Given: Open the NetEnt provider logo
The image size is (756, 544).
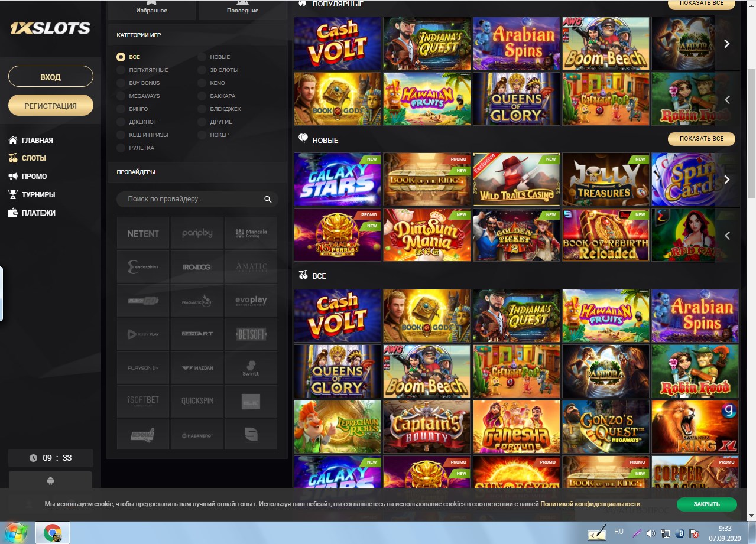Looking at the screenshot, I should click(143, 233).
